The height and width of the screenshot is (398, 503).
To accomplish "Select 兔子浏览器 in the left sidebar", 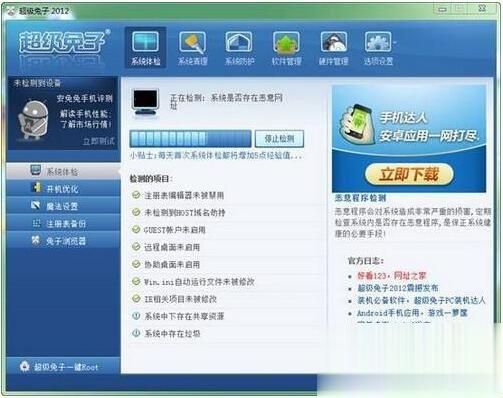I will click(63, 241).
